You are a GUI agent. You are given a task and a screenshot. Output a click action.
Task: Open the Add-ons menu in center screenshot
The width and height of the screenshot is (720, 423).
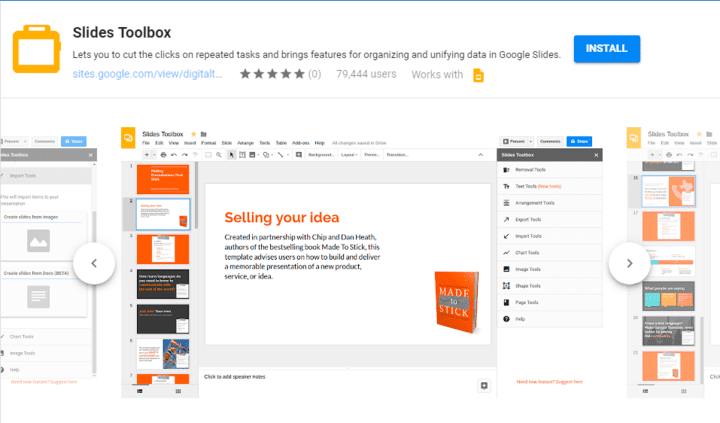(301, 143)
